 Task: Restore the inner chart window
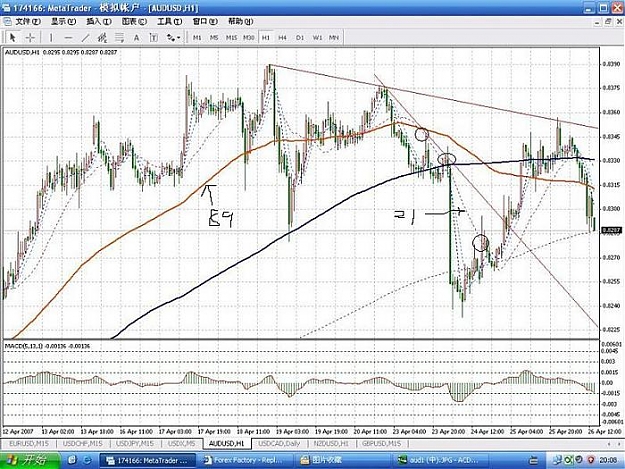click(608, 22)
